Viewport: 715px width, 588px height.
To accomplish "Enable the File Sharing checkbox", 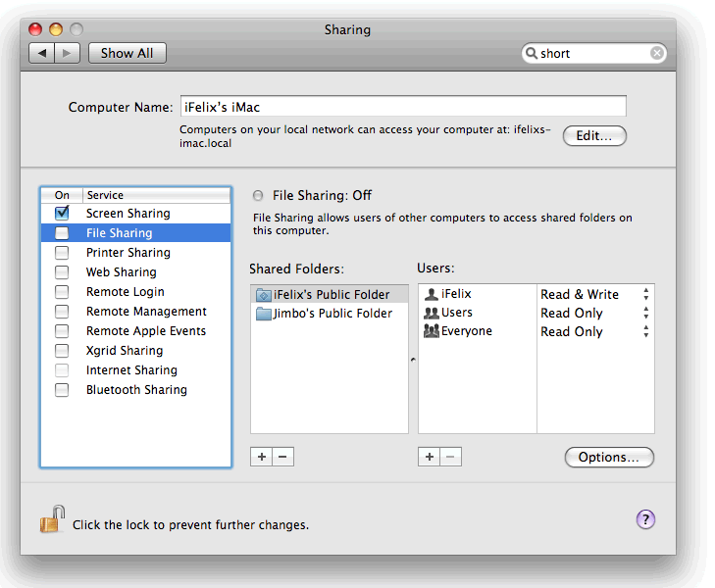I will (x=62, y=233).
